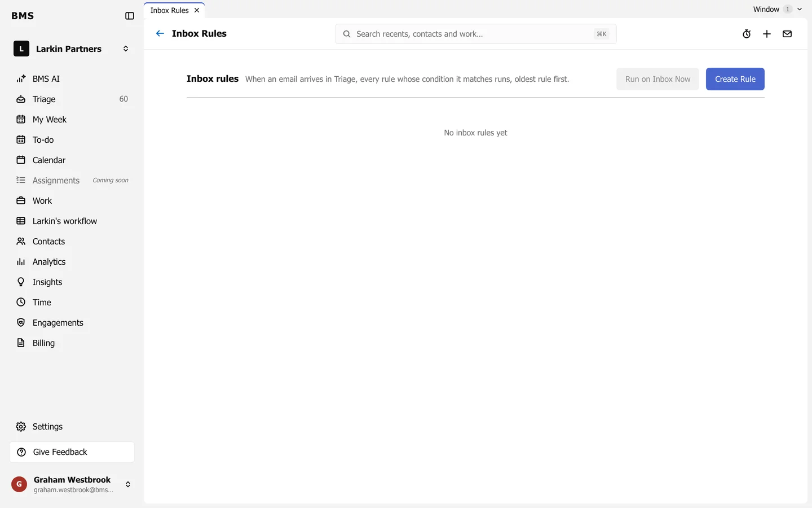Click the Work briefcase icon
This screenshot has height=508, width=812.
21,201
